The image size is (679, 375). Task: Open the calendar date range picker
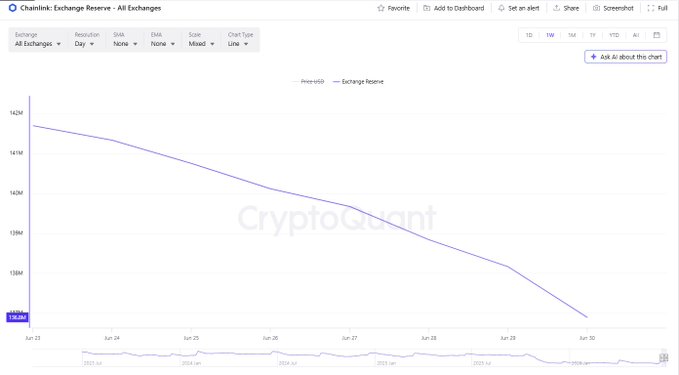[656, 35]
